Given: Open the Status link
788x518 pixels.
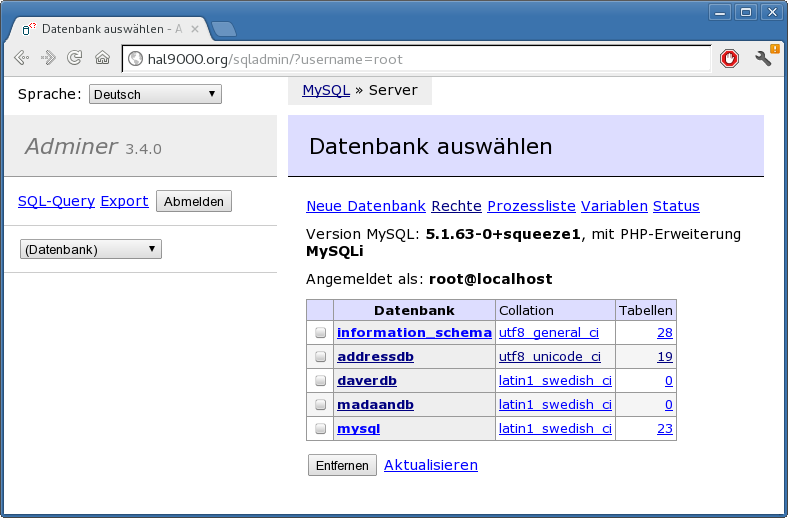Looking at the screenshot, I should point(676,206).
